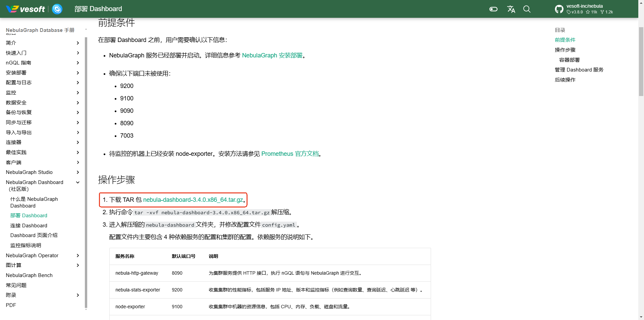Open 常见问题 page
This screenshot has height=320, width=644.
click(x=16, y=285)
